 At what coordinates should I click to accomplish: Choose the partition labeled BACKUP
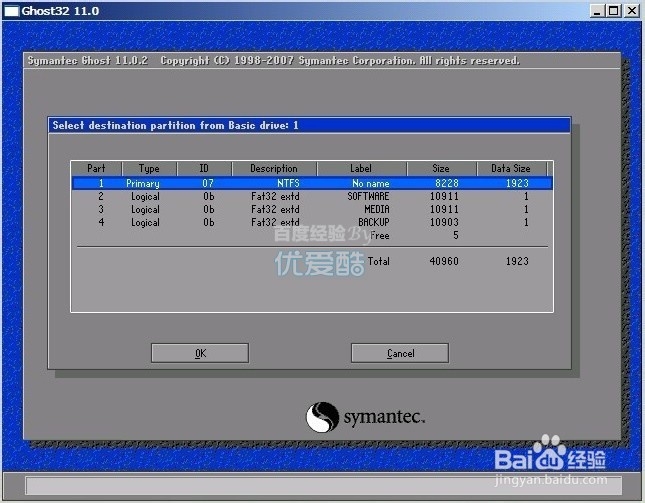point(312,222)
